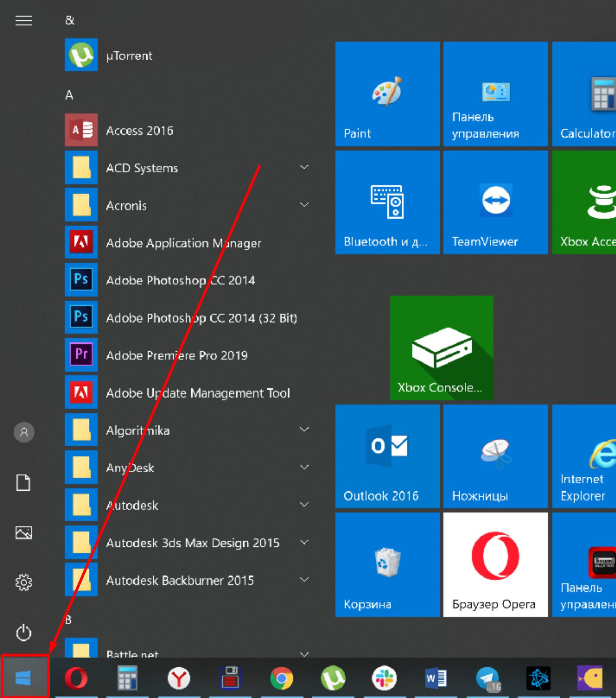Viewport: 616px width, 698px height.
Task: Open Slack from the taskbar
Action: [x=384, y=678]
